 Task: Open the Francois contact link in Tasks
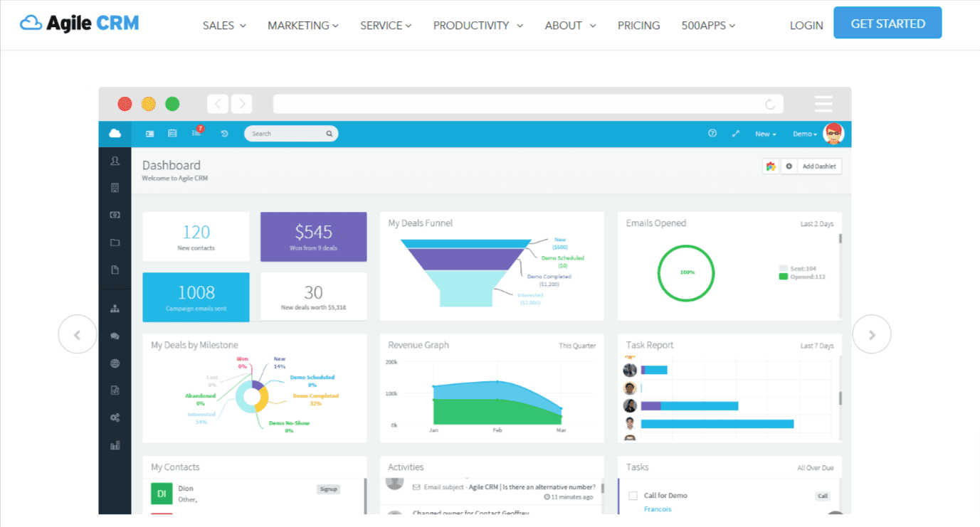(658, 509)
